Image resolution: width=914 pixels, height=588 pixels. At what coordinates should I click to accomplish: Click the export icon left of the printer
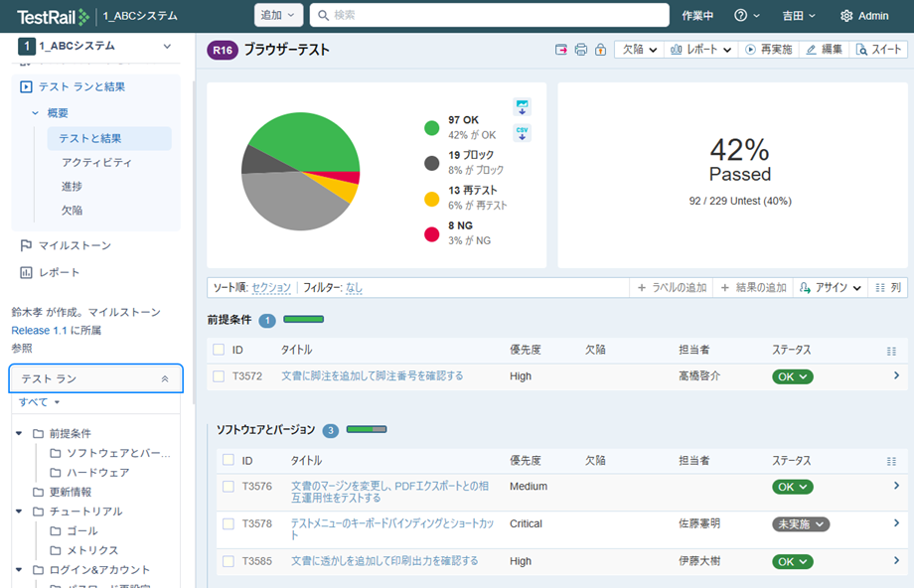(561, 50)
